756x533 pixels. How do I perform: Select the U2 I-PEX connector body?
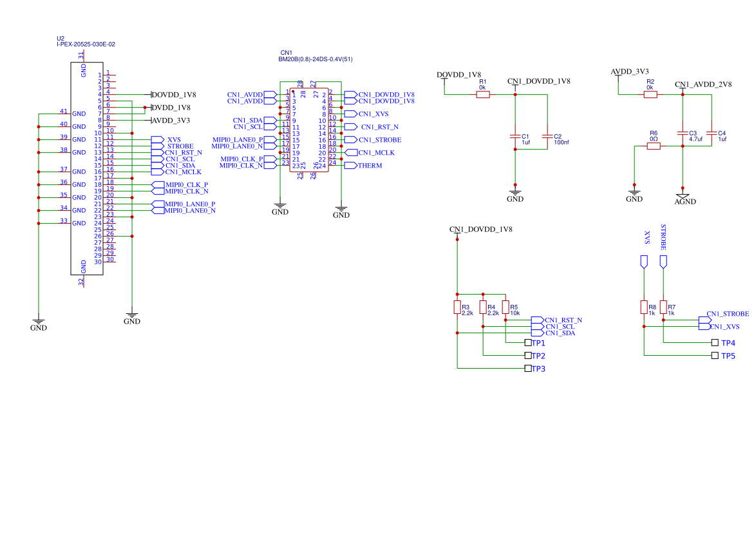point(87,169)
